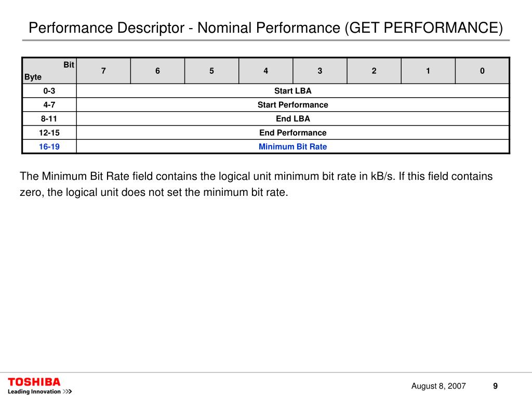Viewport: 532px width, 399px height.
Task: Click the Toshiba logo
Action: click(x=34, y=382)
